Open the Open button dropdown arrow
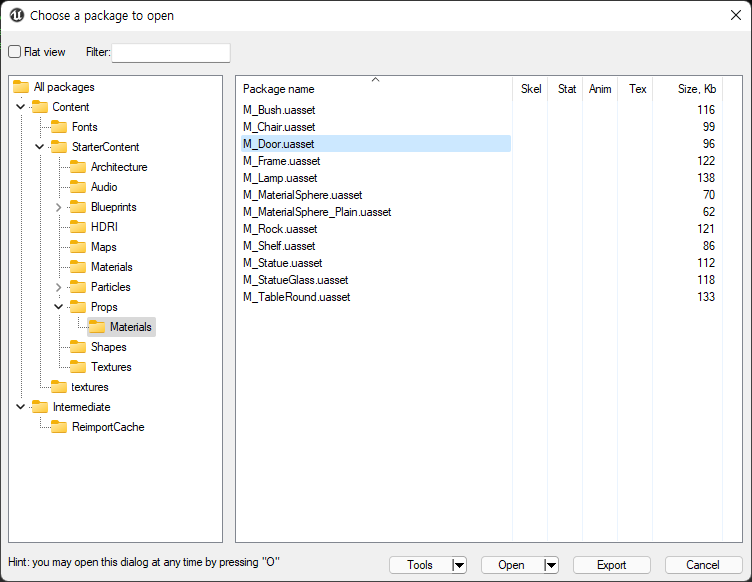The image size is (752, 582). (x=551, y=565)
